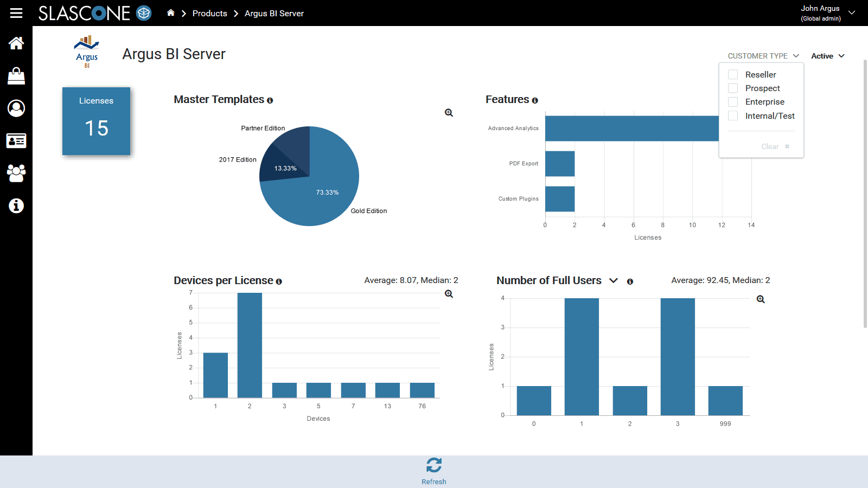Show Devices per License info icon

(279, 281)
